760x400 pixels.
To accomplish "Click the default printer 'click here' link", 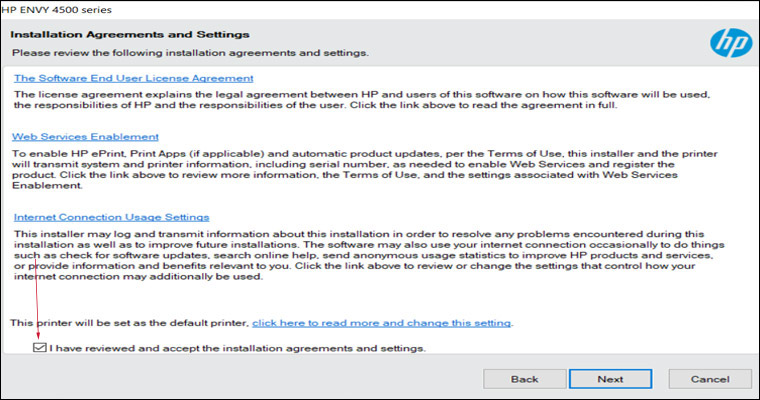I will [x=382, y=323].
